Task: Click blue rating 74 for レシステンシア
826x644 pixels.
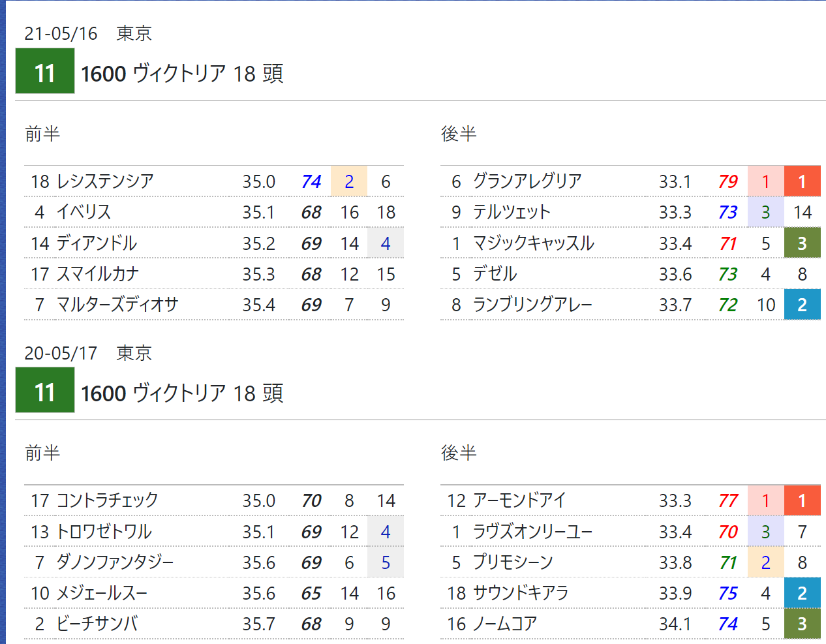Action: [311, 181]
